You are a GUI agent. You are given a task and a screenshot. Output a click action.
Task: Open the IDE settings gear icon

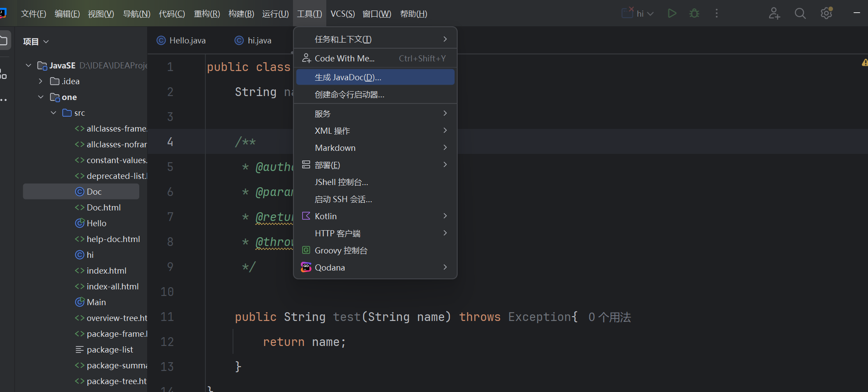[x=826, y=13]
